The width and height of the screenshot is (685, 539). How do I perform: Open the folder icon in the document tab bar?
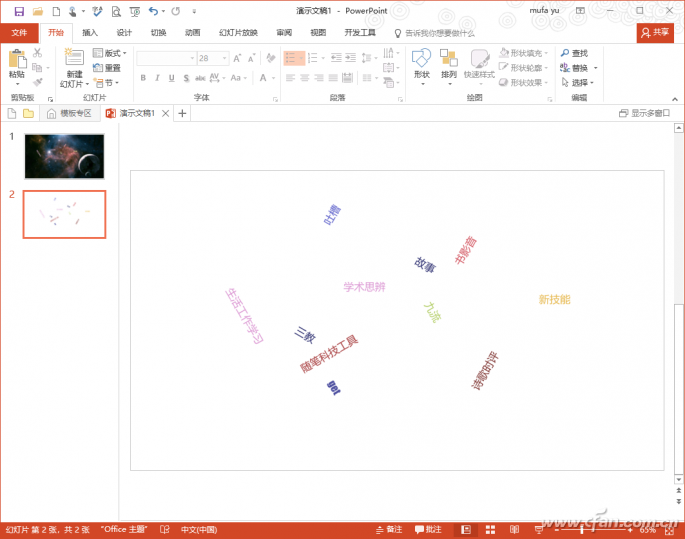(29, 114)
